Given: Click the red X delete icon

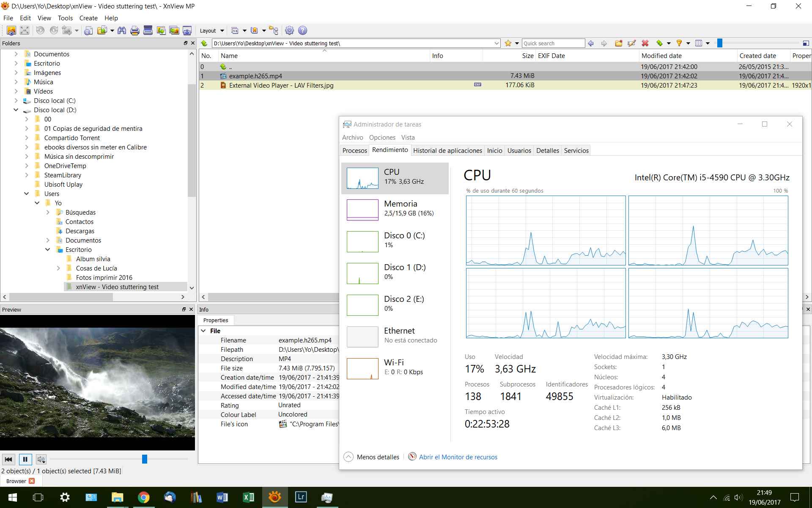Looking at the screenshot, I should tap(645, 43).
